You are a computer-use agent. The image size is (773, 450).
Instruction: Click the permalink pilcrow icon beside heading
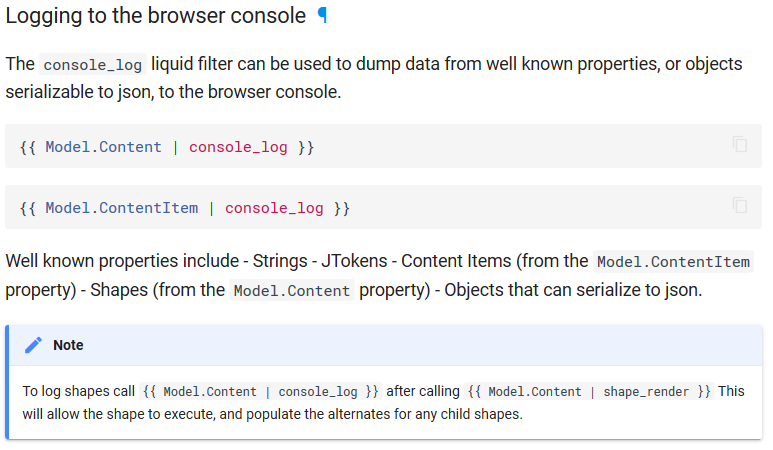[322, 15]
